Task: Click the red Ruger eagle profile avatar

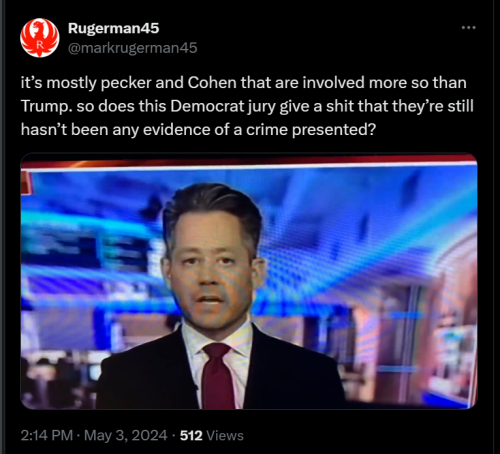Action: (40, 38)
